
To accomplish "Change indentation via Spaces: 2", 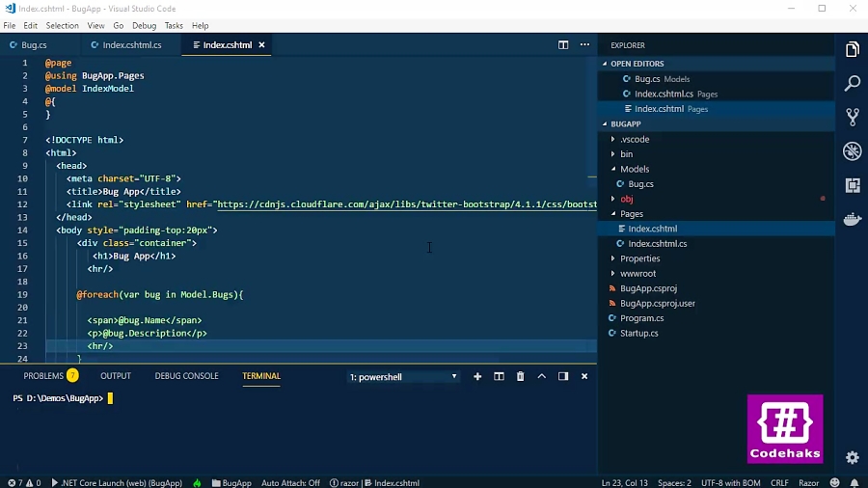I will tap(674, 482).
